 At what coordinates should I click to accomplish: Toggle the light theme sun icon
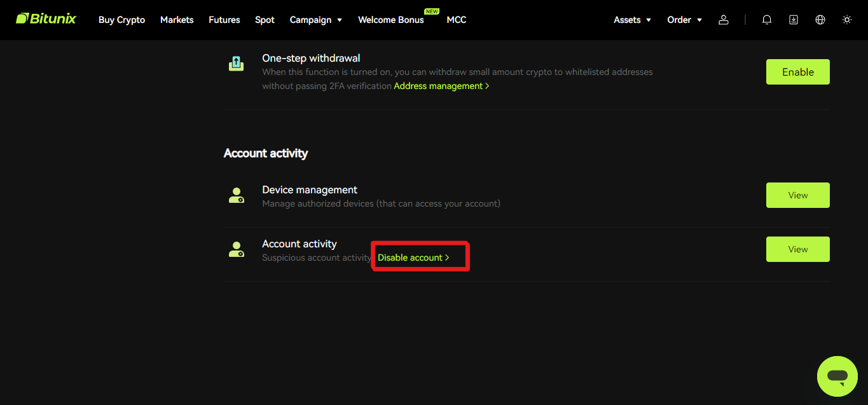point(847,20)
